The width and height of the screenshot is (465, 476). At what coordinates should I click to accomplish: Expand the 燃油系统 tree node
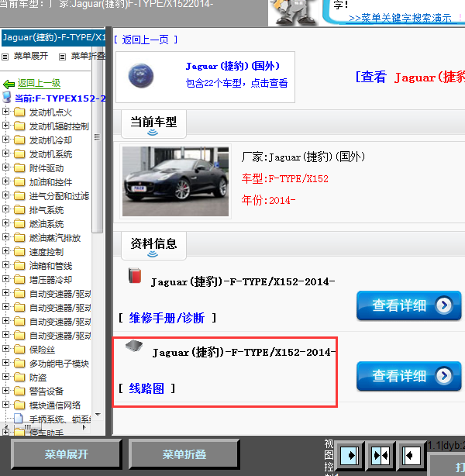[x=5, y=222]
